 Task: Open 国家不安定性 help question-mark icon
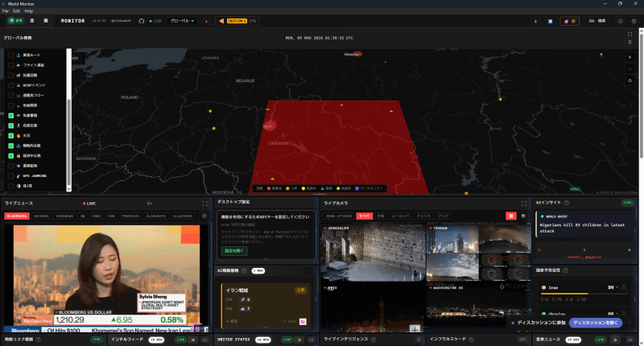pyautogui.click(x=566, y=270)
